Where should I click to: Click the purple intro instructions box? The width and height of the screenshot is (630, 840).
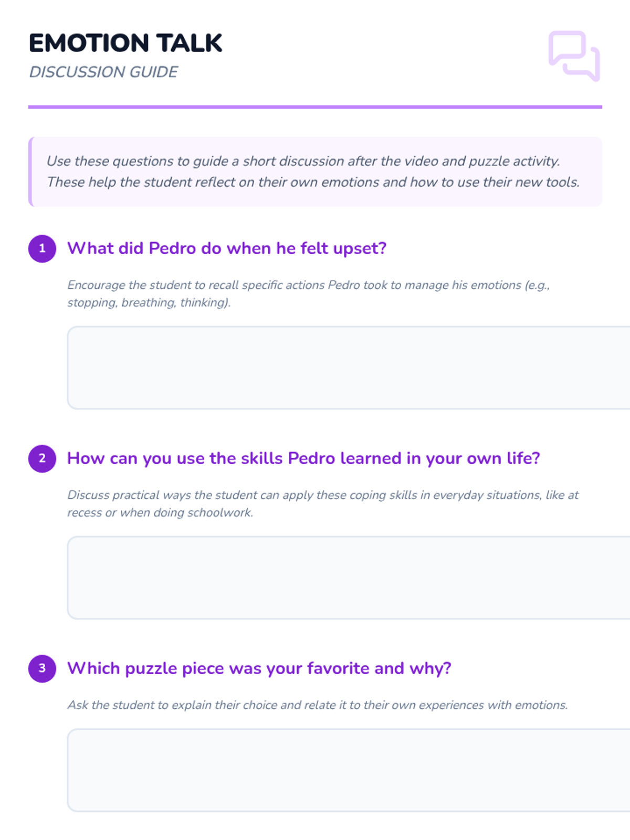315,172
